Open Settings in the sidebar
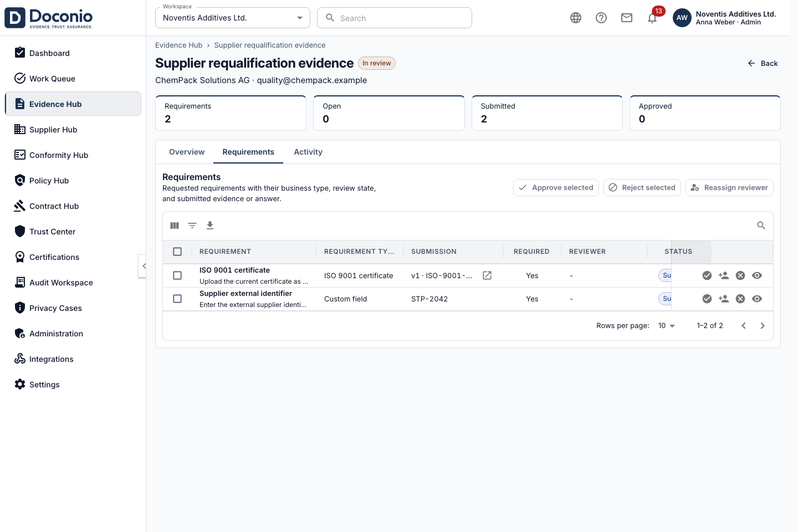 tap(73, 385)
